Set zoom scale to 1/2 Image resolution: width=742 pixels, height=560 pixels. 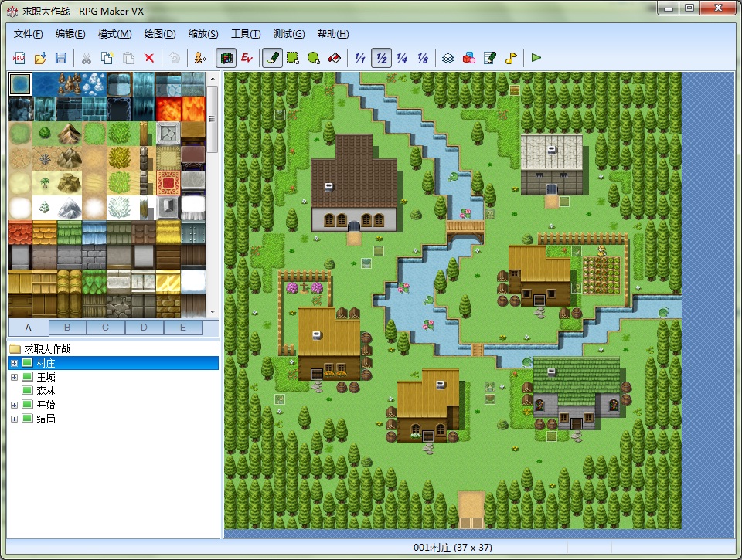click(x=381, y=58)
